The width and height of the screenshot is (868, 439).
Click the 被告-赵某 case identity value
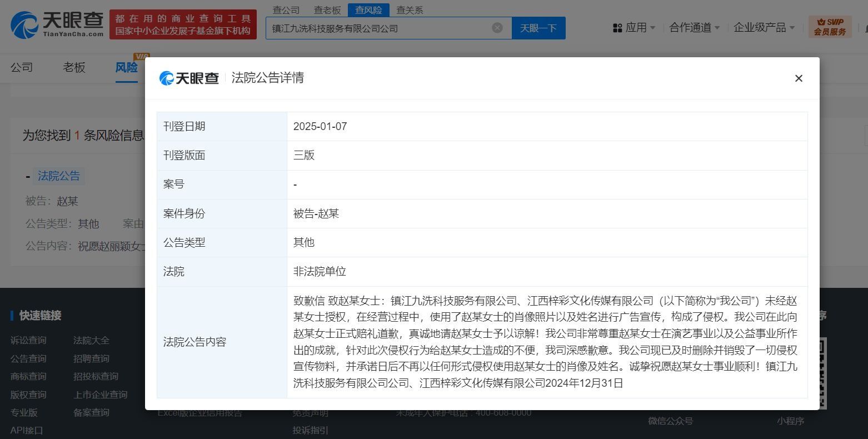316,213
